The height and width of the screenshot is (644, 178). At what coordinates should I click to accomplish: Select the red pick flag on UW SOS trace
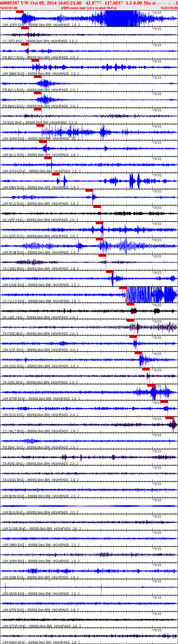click(x=164, y=402)
